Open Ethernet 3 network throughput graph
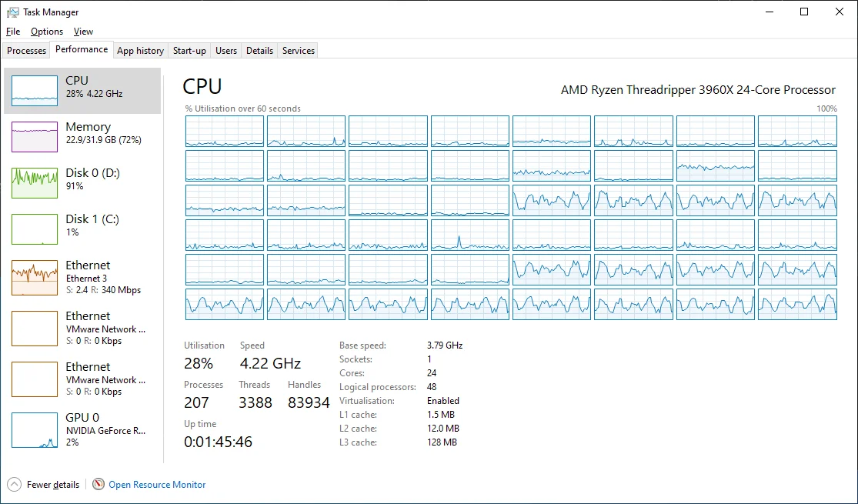The width and height of the screenshot is (858, 504). [35, 278]
